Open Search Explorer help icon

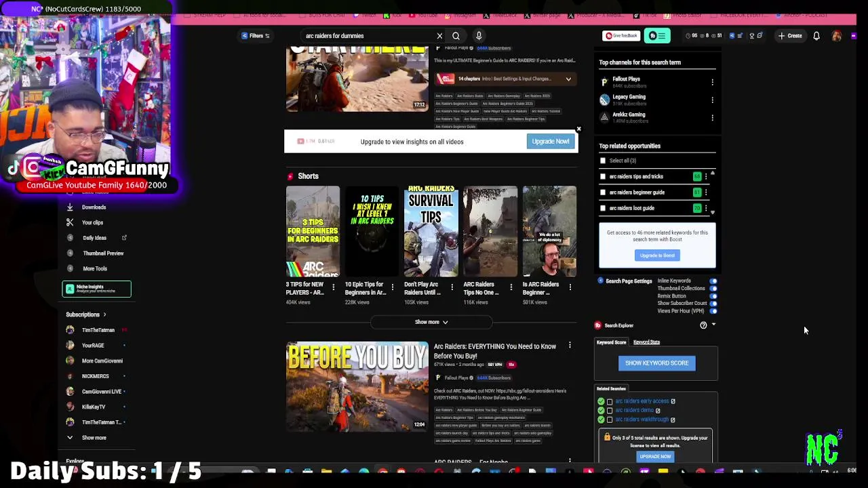tap(703, 325)
